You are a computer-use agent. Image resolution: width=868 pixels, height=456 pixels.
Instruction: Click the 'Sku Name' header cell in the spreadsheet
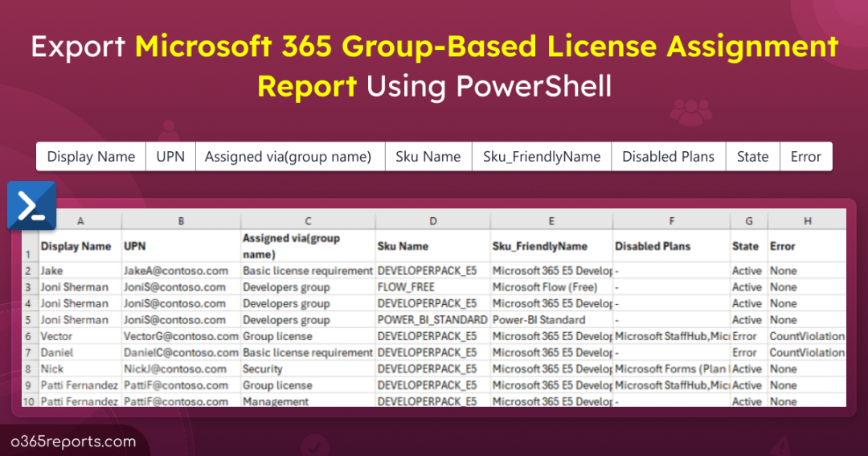tap(433, 246)
